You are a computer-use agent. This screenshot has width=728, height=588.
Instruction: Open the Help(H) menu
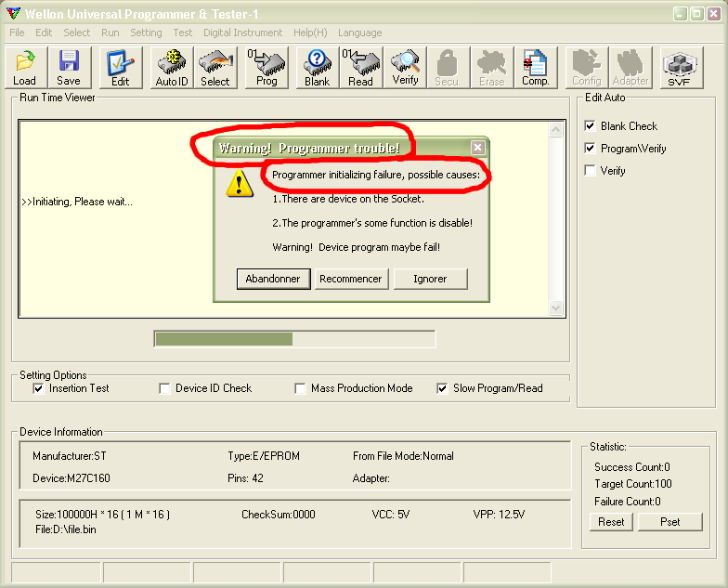click(x=310, y=33)
